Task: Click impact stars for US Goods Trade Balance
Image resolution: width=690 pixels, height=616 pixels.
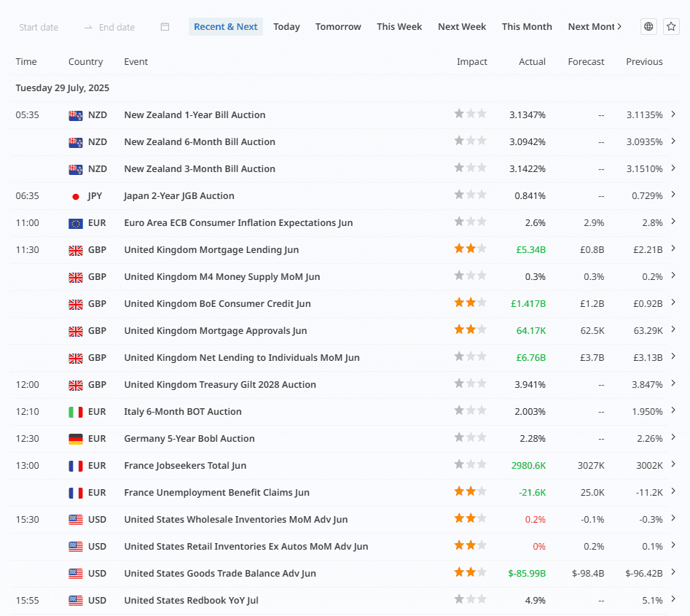Action: pyautogui.click(x=471, y=572)
